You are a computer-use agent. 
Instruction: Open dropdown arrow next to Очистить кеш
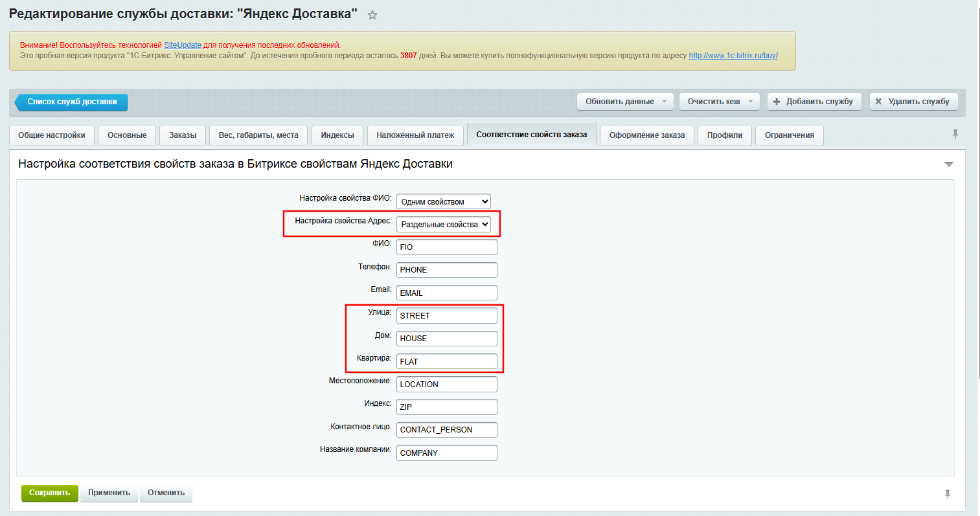(751, 102)
